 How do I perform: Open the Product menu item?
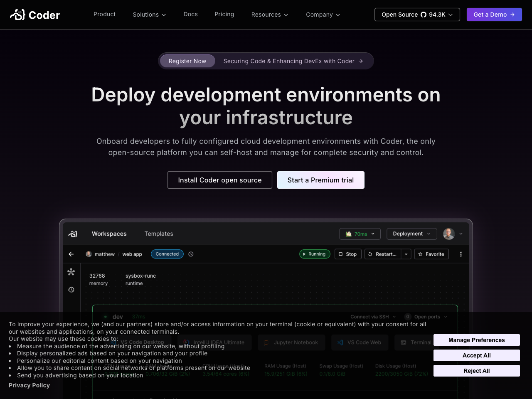104,14
